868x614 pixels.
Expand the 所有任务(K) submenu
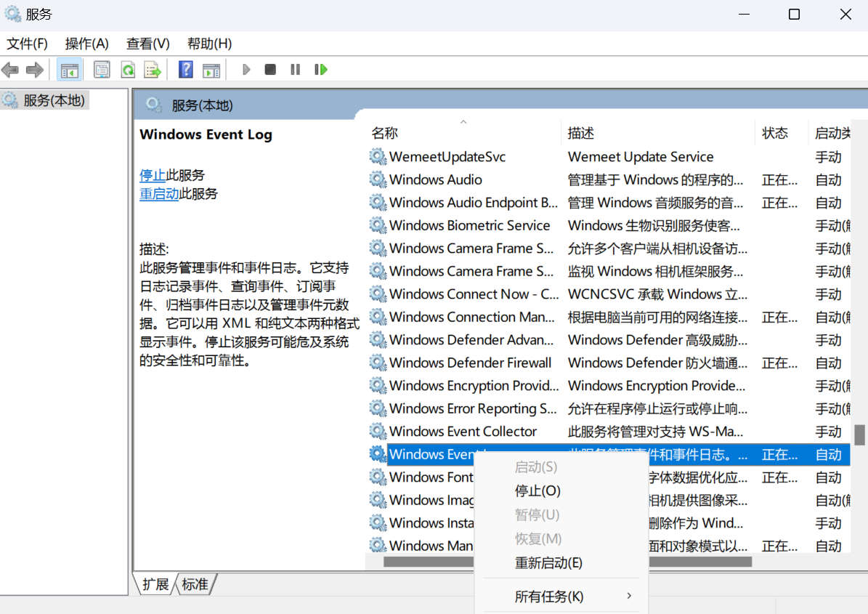(x=561, y=597)
